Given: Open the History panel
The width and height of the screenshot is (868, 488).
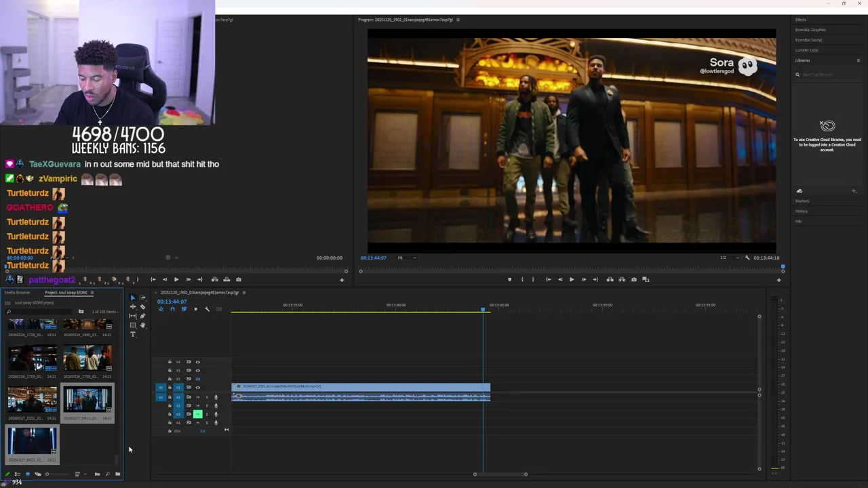Looking at the screenshot, I should tap(802, 211).
